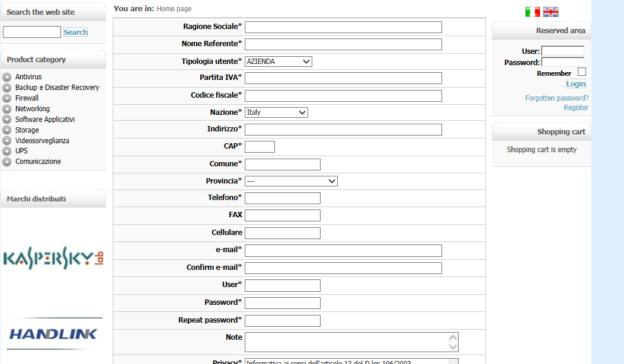Click the Nome Referente input field

343,44
